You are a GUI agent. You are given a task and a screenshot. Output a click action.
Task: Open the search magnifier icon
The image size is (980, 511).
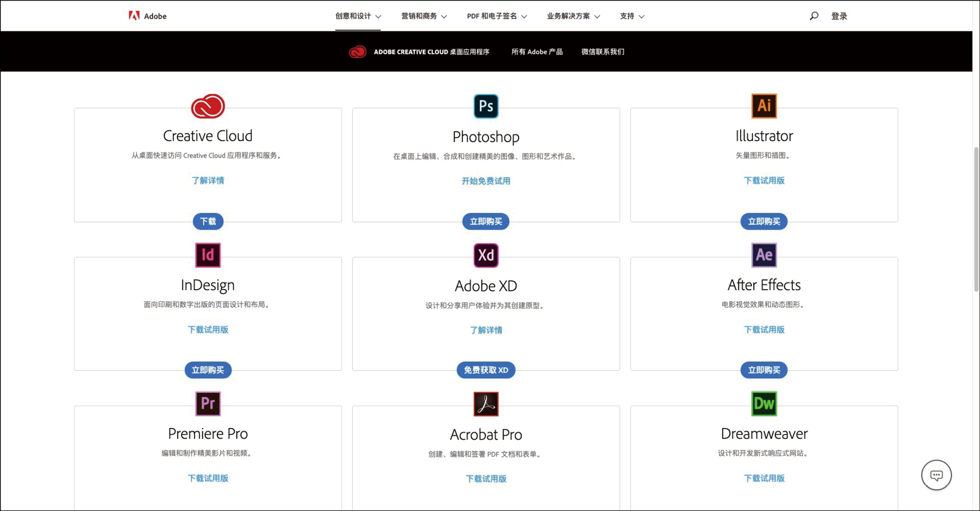point(813,16)
